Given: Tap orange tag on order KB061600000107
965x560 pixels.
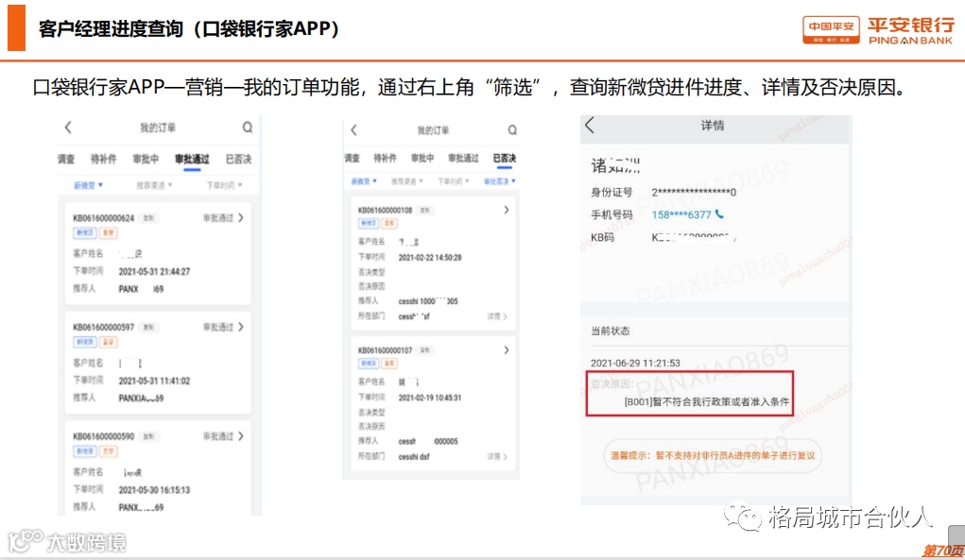Looking at the screenshot, I should pos(389,364).
